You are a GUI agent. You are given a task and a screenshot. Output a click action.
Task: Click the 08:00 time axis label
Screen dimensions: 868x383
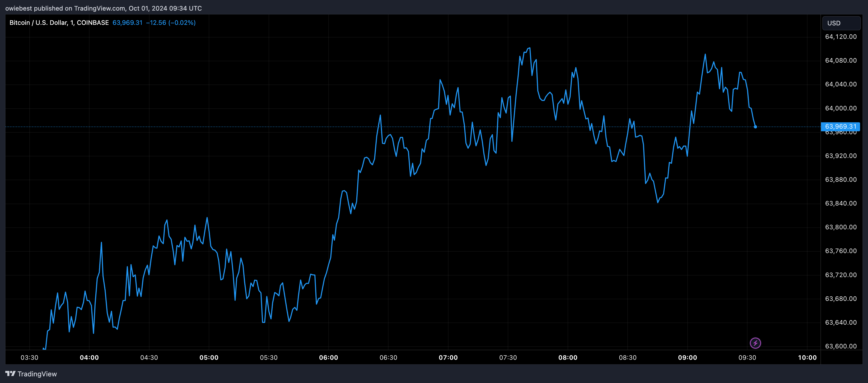click(568, 358)
